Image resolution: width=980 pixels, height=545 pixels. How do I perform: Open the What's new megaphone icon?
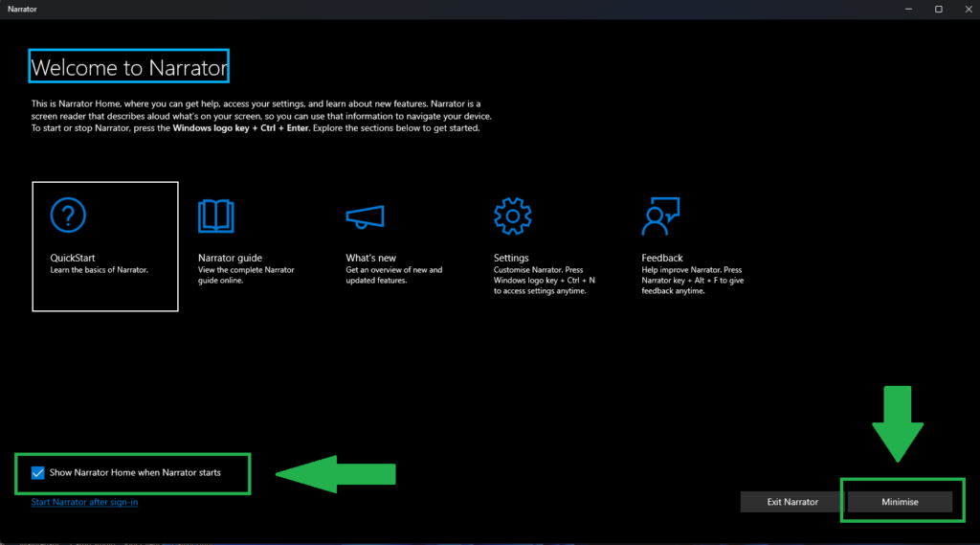coord(365,216)
